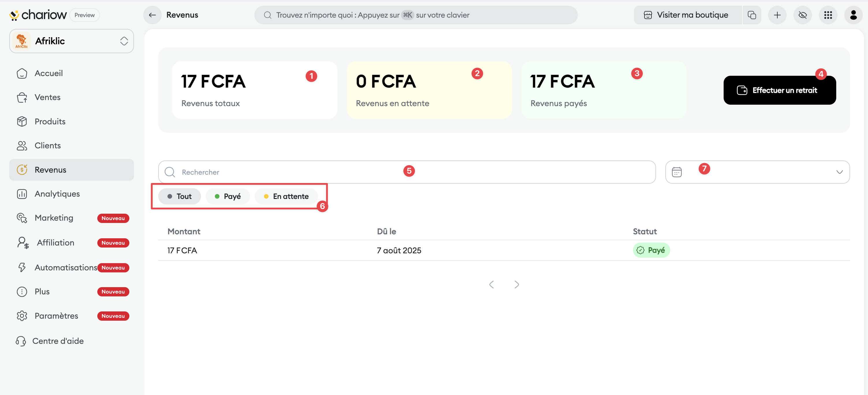Viewport: 868px width, 395px height.
Task: Open Analytiques in the sidebar
Action: coord(57,194)
